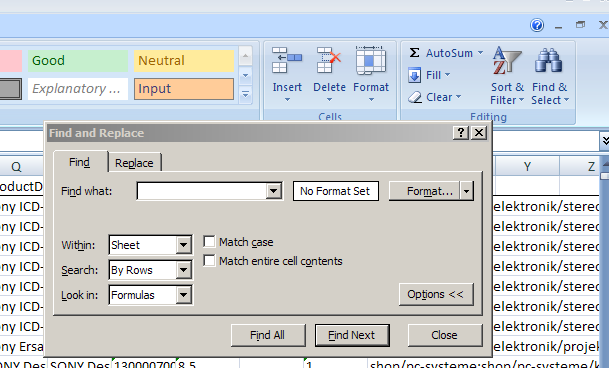Open the Delete cells menu
Screen dimensions: 609x368
tap(329, 75)
